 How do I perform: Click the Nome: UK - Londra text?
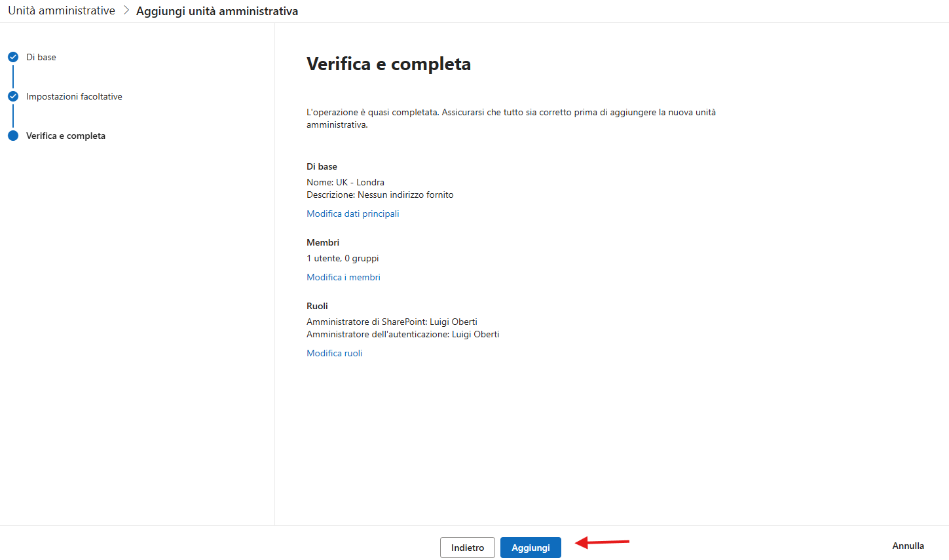[345, 182]
